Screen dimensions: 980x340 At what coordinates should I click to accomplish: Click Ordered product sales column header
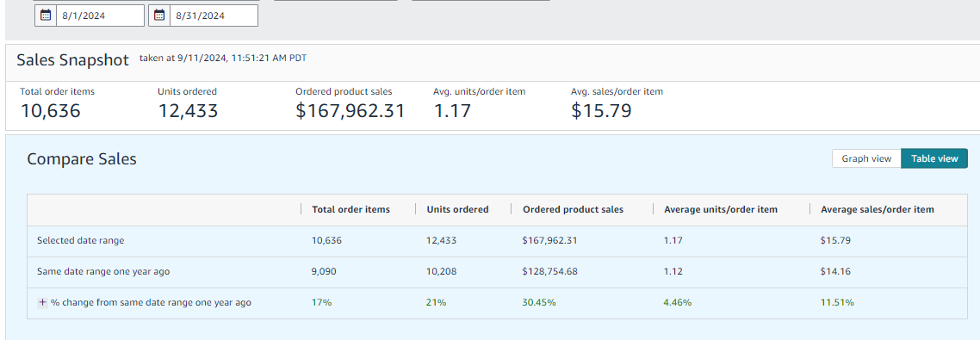(x=574, y=209)
